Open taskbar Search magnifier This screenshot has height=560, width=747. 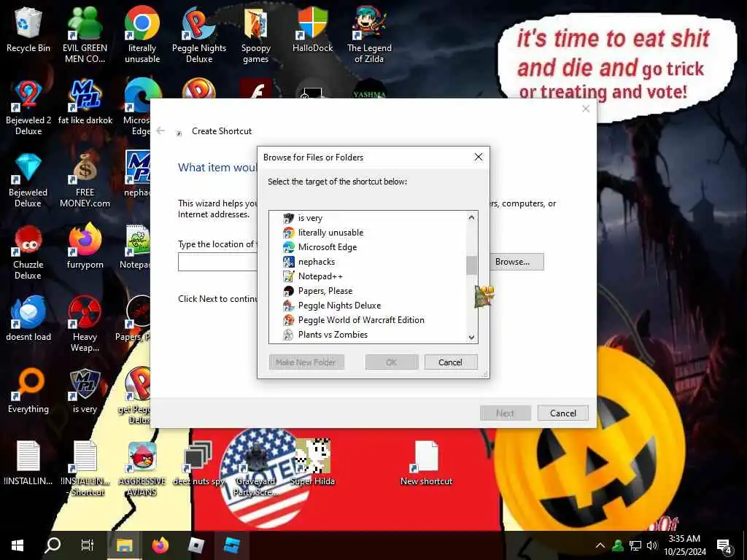tap(53, 545)
